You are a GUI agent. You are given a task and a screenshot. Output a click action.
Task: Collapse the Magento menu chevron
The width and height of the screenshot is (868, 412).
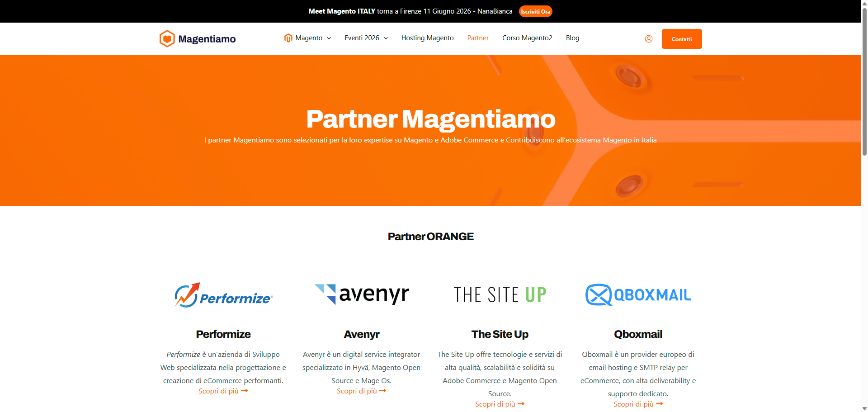(x=329, y=38)
